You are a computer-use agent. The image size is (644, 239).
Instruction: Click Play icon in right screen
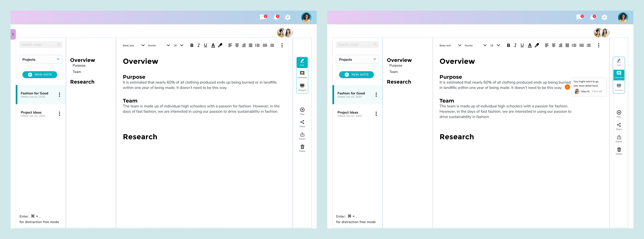619,114
